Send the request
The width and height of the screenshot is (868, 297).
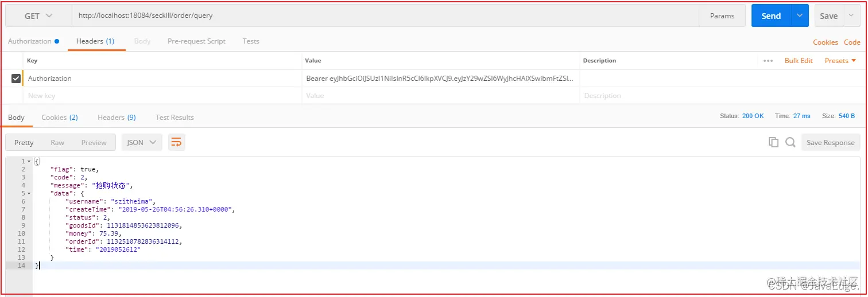[771, 16]
